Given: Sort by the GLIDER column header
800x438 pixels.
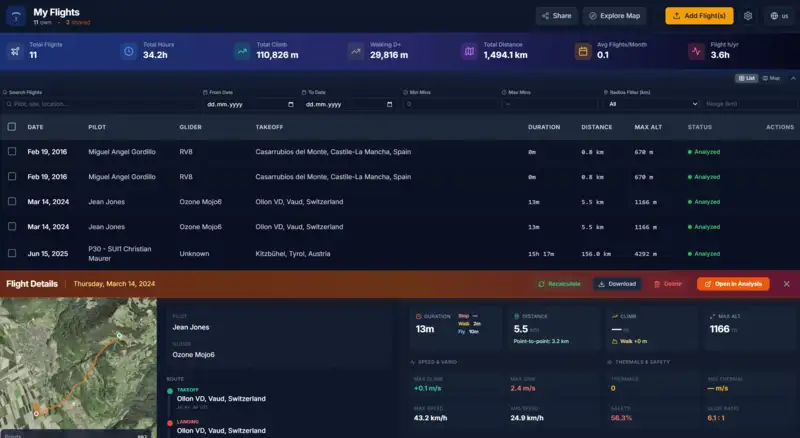Looking at the screenshot, I should pyautogui.click(x=190, y=127).
